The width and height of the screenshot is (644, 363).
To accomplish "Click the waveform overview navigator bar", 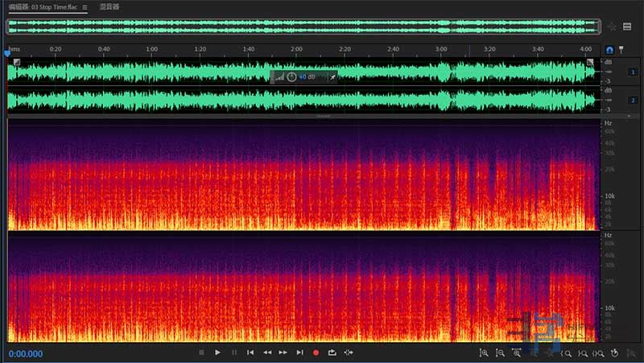I will tap(303, 27).
